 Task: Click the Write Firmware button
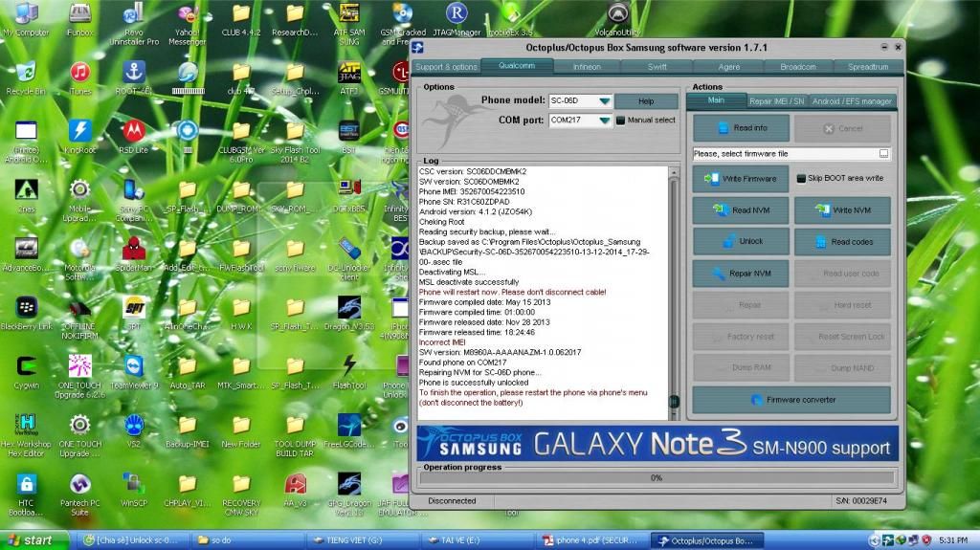point(742,179)
